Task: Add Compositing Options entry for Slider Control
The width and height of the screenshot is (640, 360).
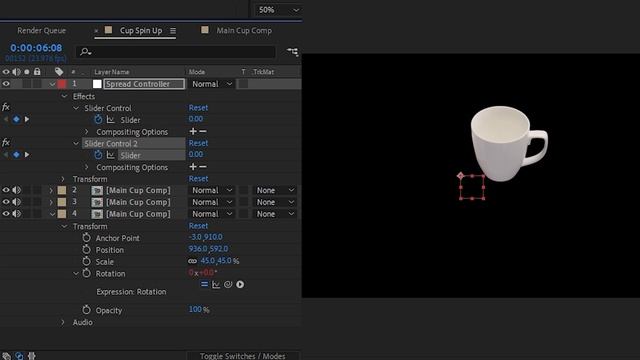Action: (x=193, y=131)
